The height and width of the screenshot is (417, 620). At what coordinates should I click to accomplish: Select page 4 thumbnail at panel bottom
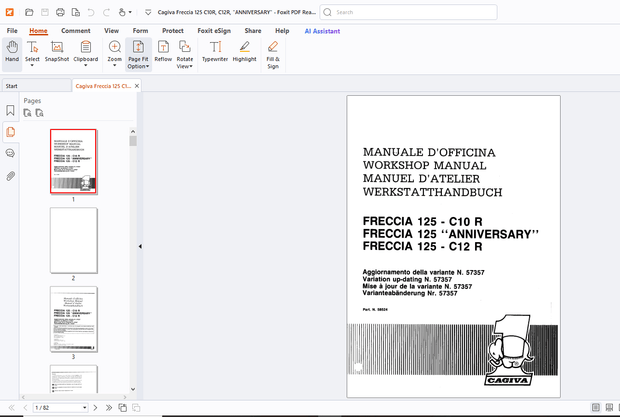click(74, 379)
